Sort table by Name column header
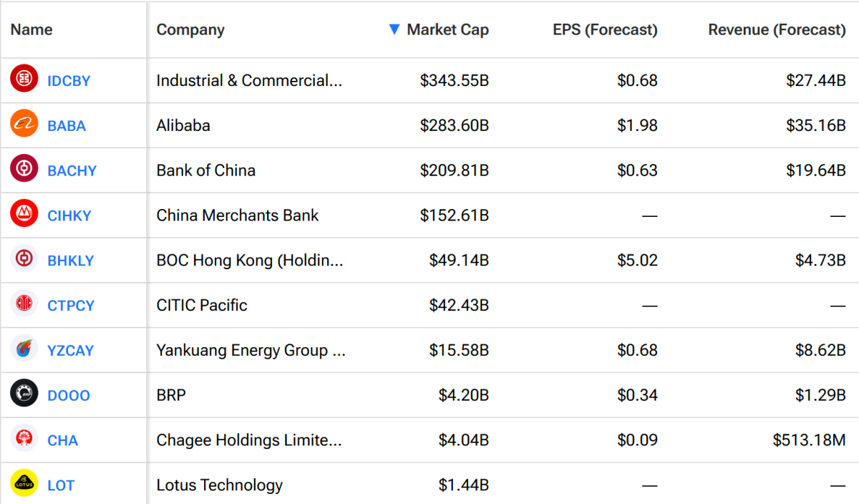This screenshot has height=504, width=859. click(31, 29)
